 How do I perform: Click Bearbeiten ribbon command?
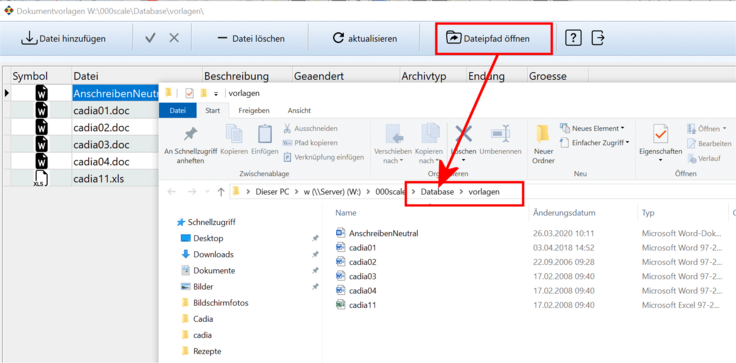pos(709,144)
